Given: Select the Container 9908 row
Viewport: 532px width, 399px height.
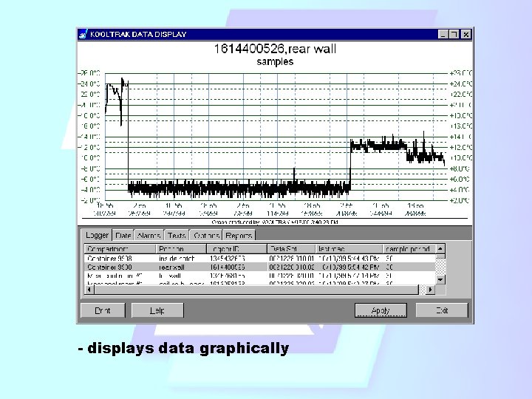Looking at the screenshot, I should coord(260,259).
